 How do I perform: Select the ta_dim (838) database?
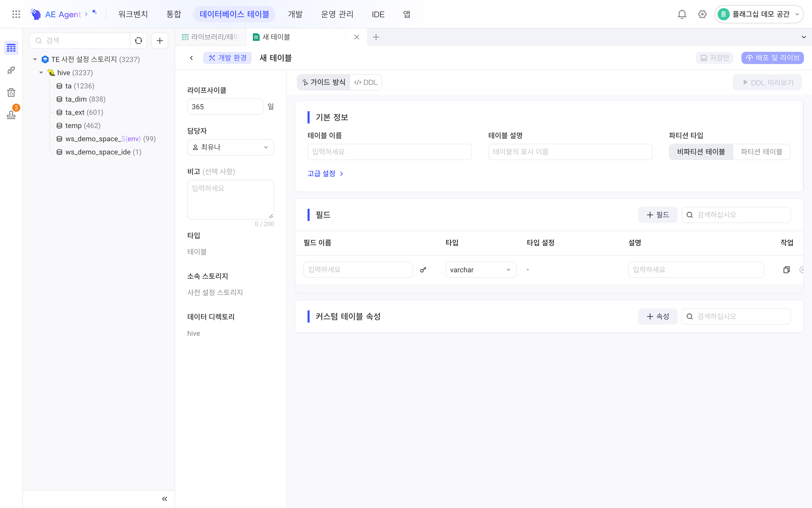click(81, 99)
